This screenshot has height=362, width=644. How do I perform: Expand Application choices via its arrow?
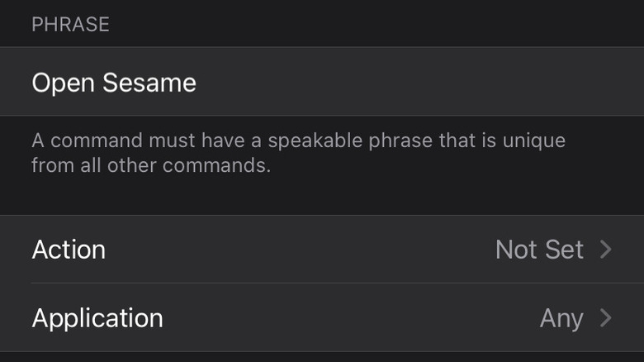(x=606, y=318)
